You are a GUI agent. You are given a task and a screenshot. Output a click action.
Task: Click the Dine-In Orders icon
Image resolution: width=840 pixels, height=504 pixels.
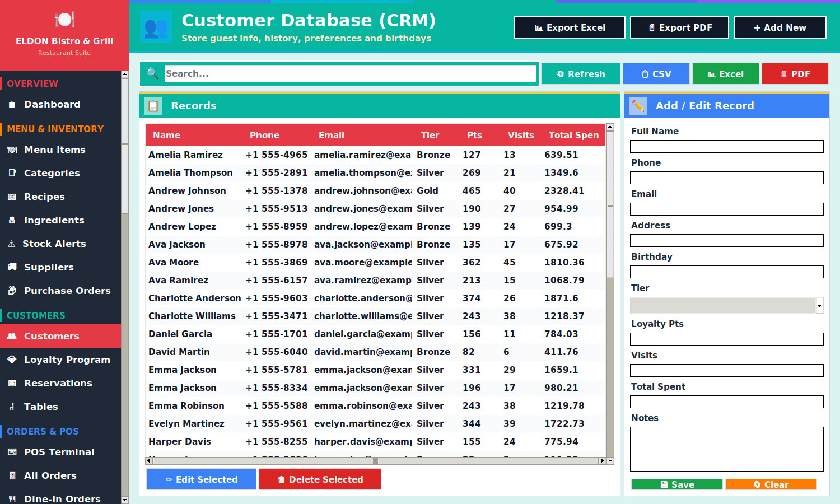pos(12,498)
